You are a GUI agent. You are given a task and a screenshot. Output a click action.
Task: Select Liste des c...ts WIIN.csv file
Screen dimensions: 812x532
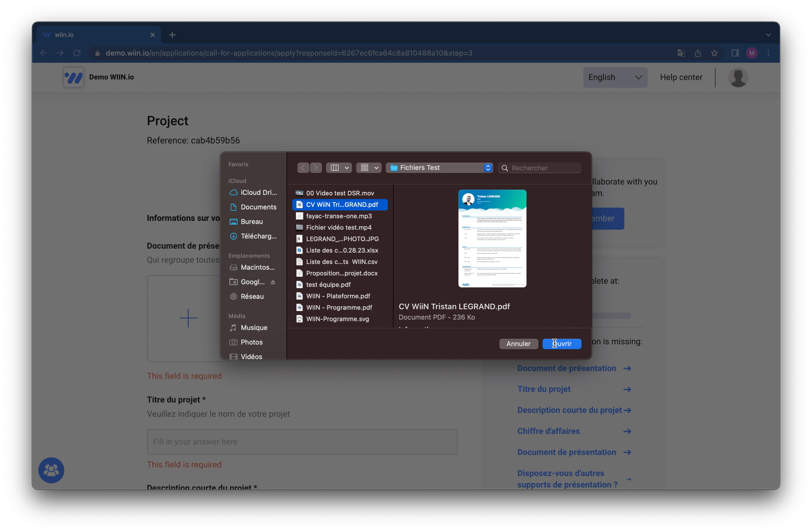340,262
